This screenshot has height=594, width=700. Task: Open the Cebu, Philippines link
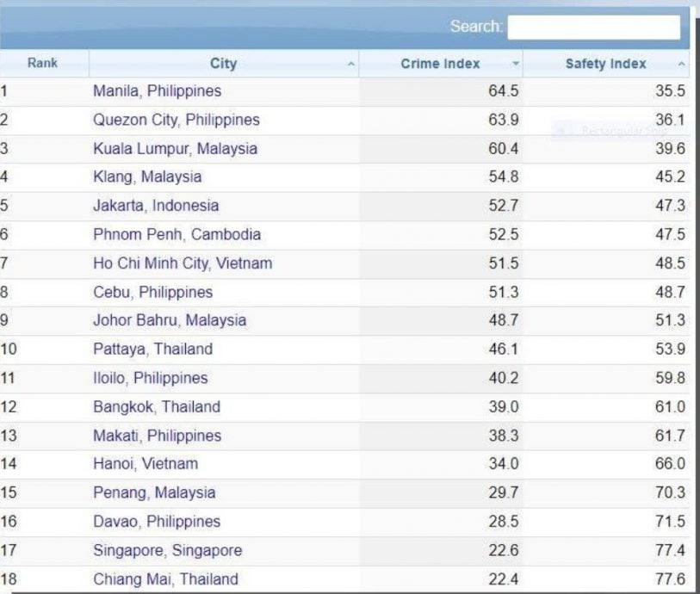point(152,292)
